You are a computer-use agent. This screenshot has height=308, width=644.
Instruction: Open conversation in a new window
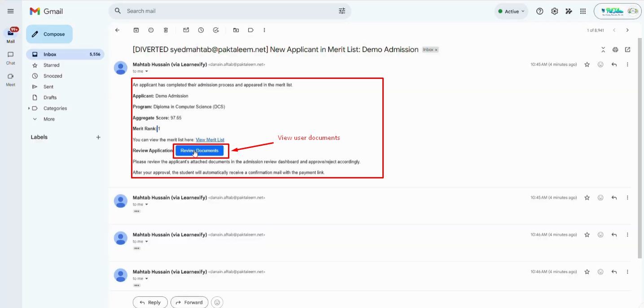(x=627, y=50)
